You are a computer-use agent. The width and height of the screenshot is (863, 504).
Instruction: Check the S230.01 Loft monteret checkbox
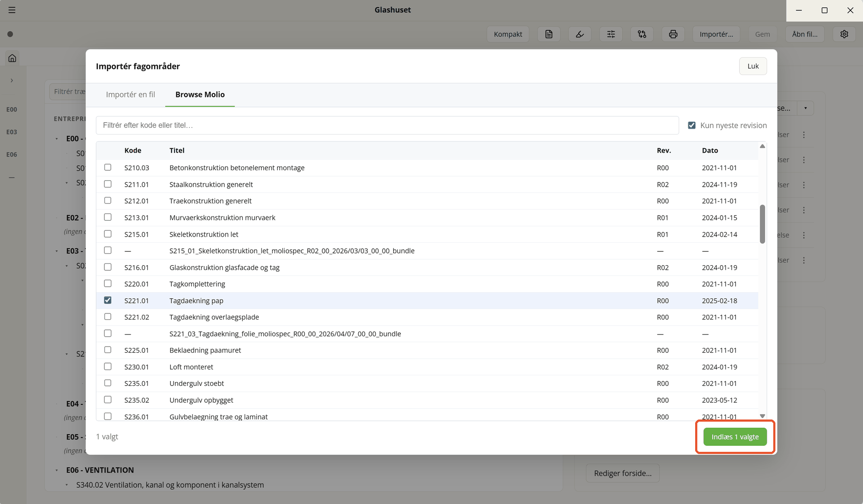(107, 366)
